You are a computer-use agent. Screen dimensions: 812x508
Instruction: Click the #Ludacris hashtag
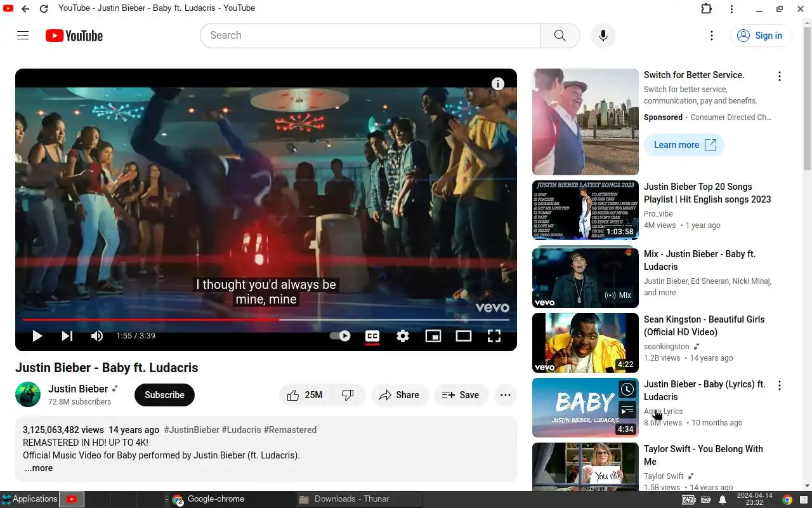pyautogui.click(x=241, y=430)
